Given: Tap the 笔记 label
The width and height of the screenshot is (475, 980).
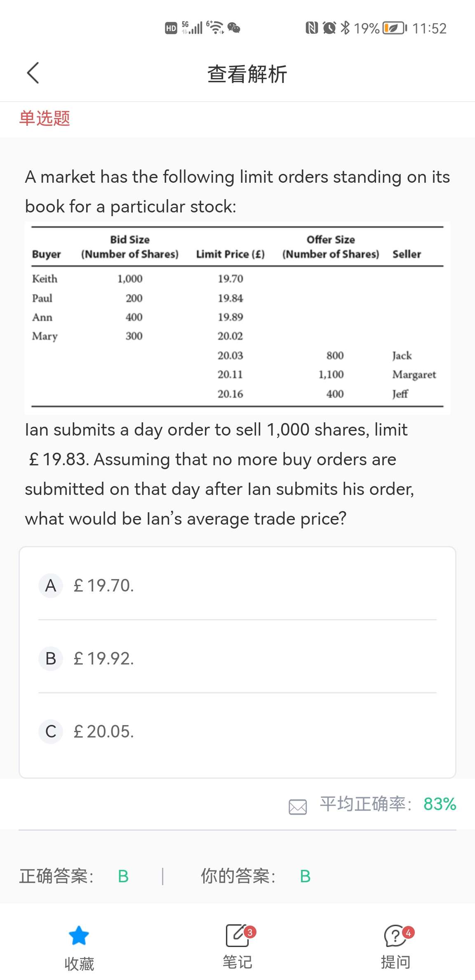Looking at the screenshot, I should (237, 962).
